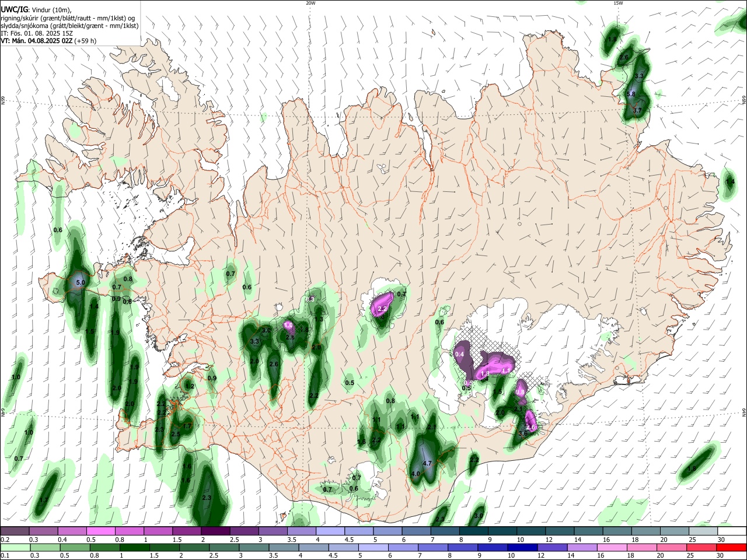Click the '5.0' precipitation value on the map
Screen dimensions: 747x560
pos(81,282)
